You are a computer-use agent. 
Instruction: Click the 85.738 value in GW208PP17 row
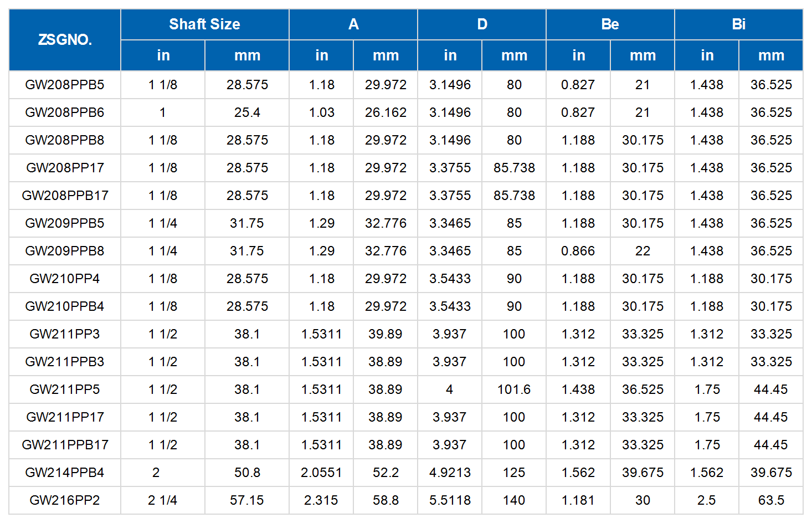coord(514,168)
